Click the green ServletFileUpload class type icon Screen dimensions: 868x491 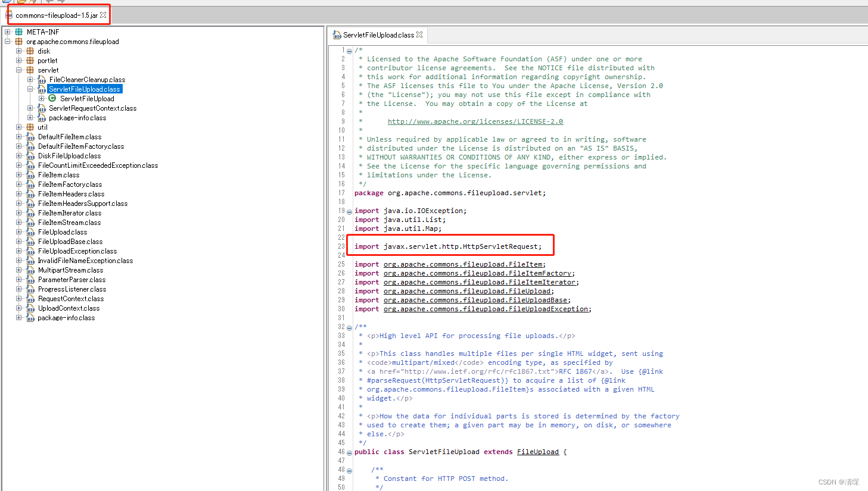click(52, 99)
